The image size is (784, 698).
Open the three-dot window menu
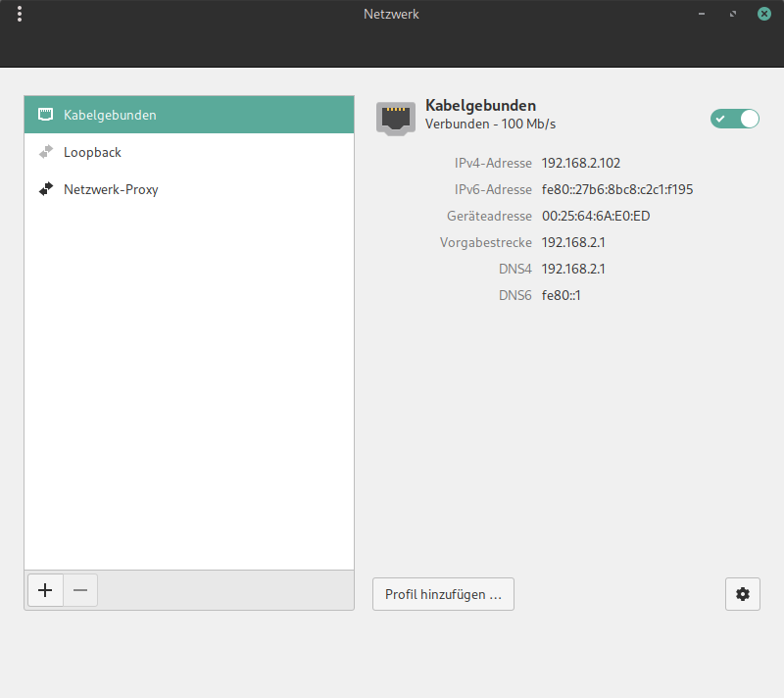point(20,14)
